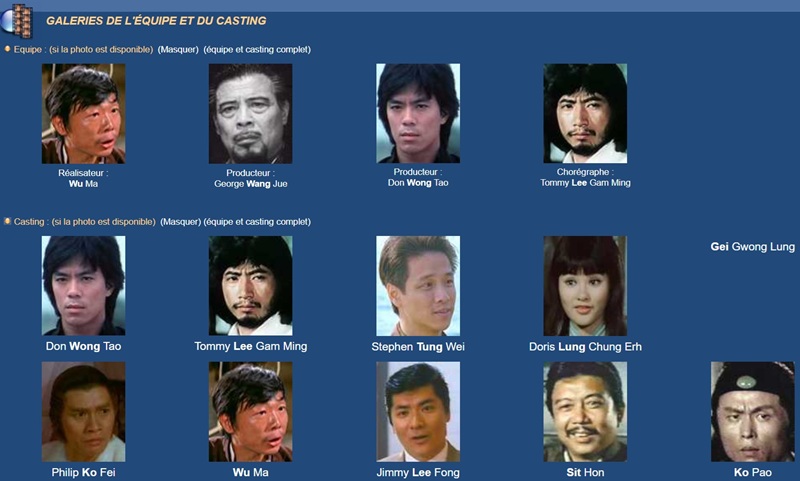Hide the Equipe section via Masquer
The width and height of the screenshot is (800, 481).
point(178,49)
